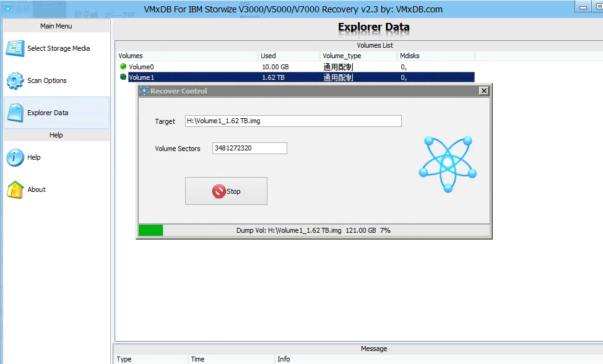Click the status dot beside Volume1
The image size is (603, 364).
coord(123,77)
